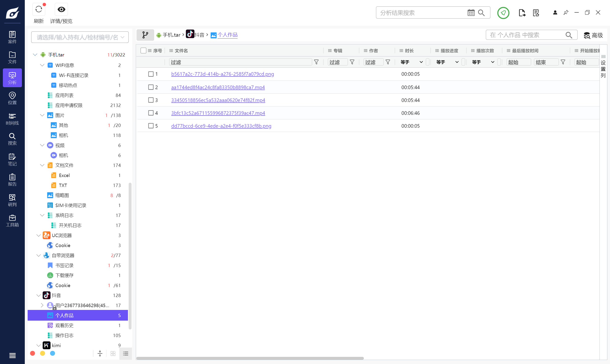Viewport: 610px width, 364px height.
Task: Click the 文件名 column filter funnel icon
Action: point(316,62)
